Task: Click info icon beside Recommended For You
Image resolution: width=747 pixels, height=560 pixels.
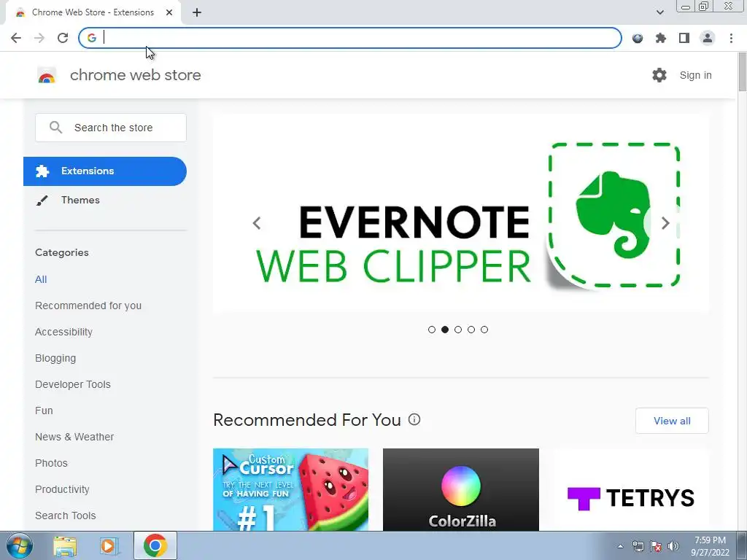Action: click(x=414, y=419)
